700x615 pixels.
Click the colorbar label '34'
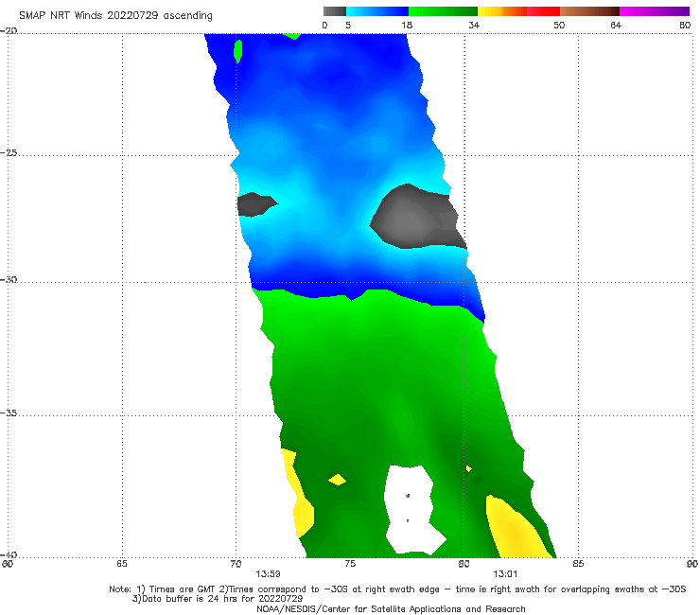(474, 26)
